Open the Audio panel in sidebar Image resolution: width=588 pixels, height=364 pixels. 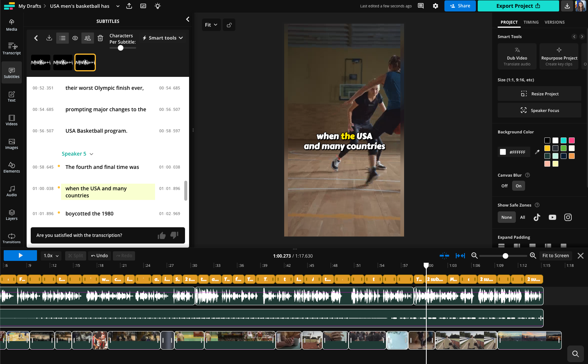pyautogui.click(x=11, y=191)
